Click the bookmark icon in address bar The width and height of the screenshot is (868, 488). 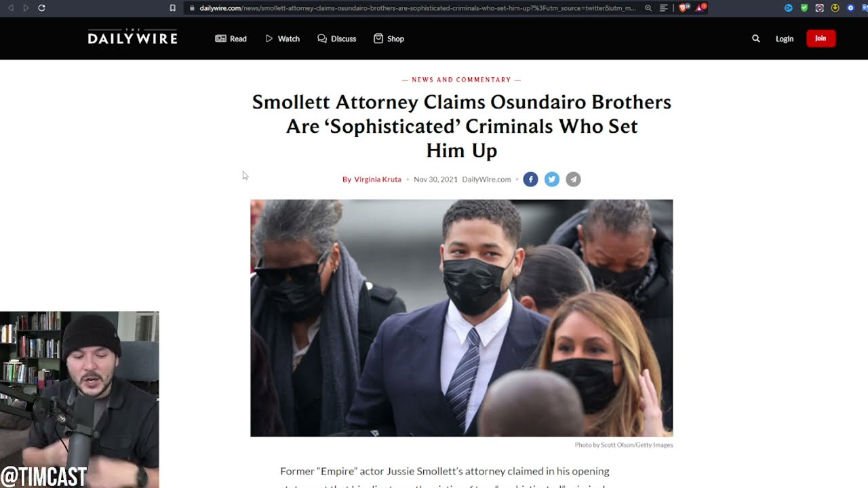173,8
